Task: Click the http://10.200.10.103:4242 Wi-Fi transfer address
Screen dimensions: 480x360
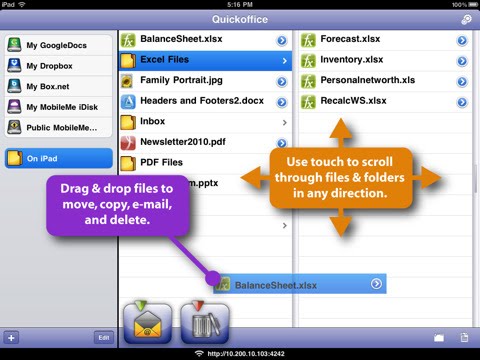Action: pos(246,354)
